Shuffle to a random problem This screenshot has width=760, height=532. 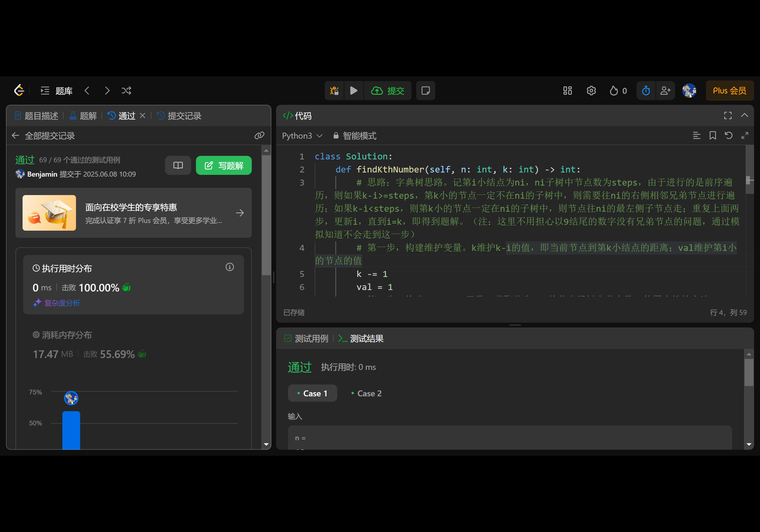pos(126,90)
